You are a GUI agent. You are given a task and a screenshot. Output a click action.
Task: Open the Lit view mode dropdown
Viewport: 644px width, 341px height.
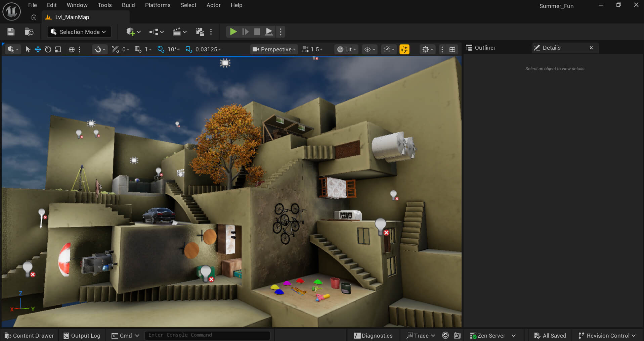[346, 49]
